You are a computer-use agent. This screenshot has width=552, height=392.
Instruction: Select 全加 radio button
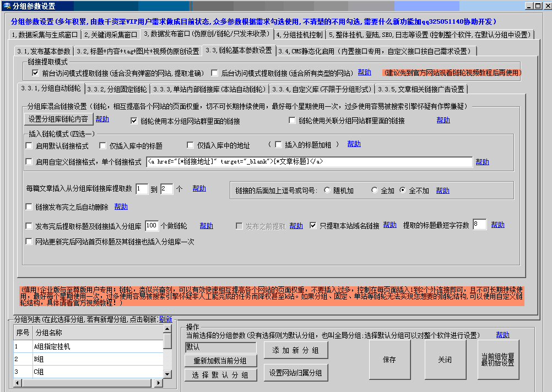click(375, 190)
